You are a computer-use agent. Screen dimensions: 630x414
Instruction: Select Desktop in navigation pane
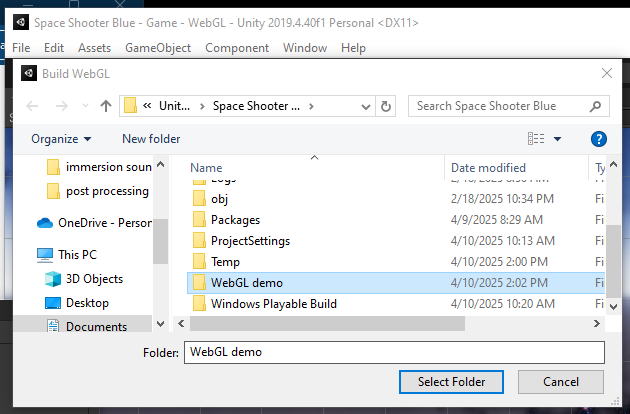(77, 303)
